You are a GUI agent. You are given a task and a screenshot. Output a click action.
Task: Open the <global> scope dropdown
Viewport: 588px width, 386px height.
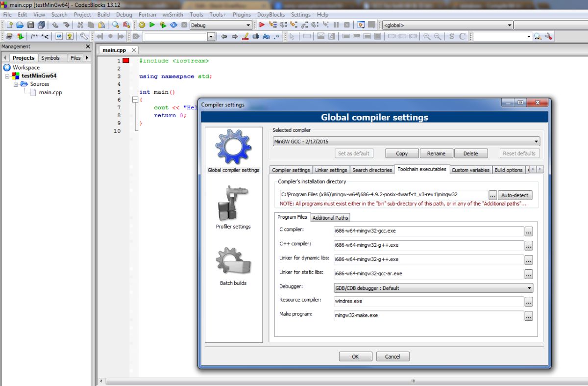[510, 25]
